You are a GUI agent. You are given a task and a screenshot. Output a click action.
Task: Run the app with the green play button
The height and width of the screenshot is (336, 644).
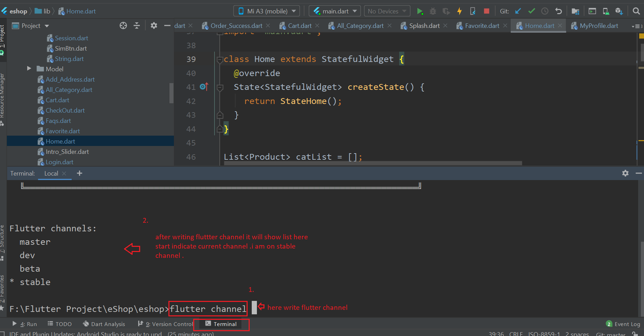coord(419,11)
